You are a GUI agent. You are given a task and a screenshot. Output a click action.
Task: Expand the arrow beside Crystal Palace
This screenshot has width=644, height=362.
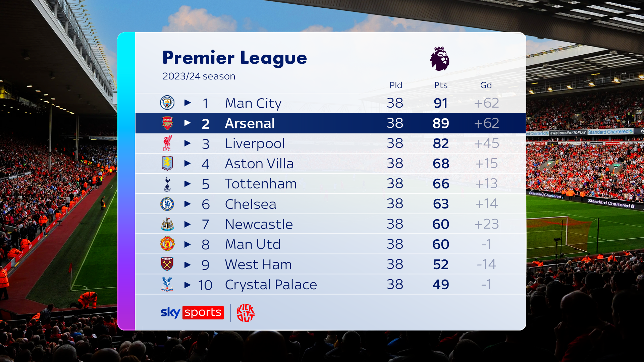point(187,285)
